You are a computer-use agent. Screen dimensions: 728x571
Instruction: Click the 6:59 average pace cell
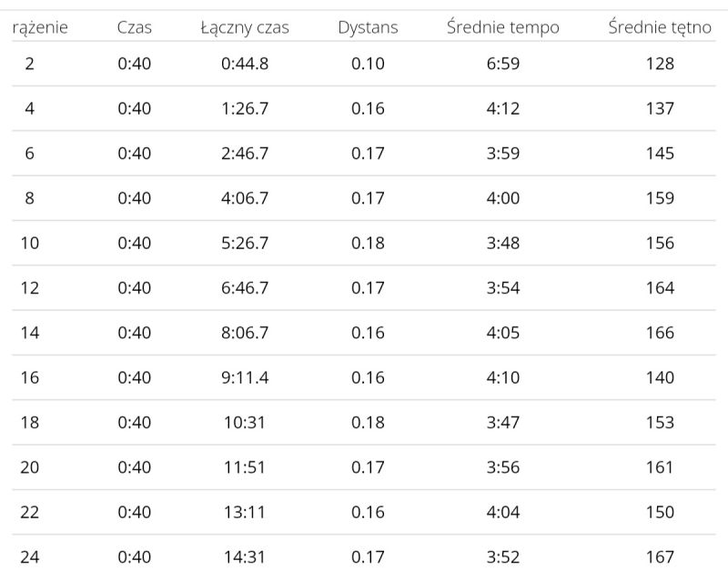(503, 64)
